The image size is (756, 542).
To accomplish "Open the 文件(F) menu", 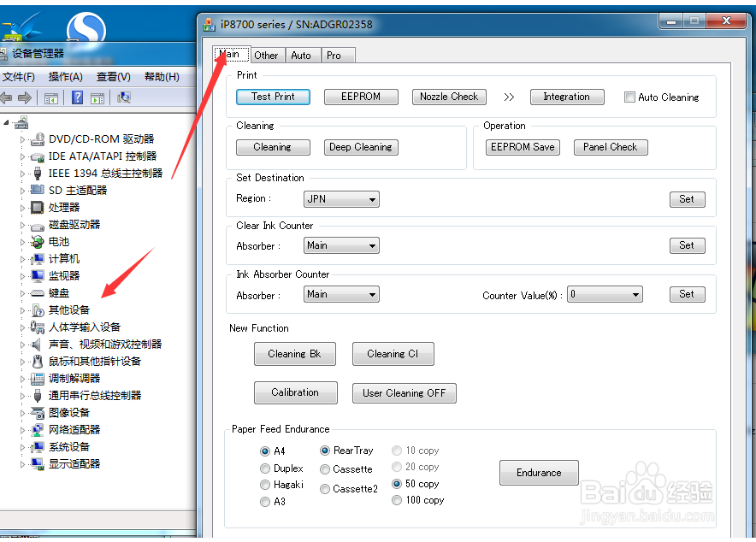I will (19, 77).
